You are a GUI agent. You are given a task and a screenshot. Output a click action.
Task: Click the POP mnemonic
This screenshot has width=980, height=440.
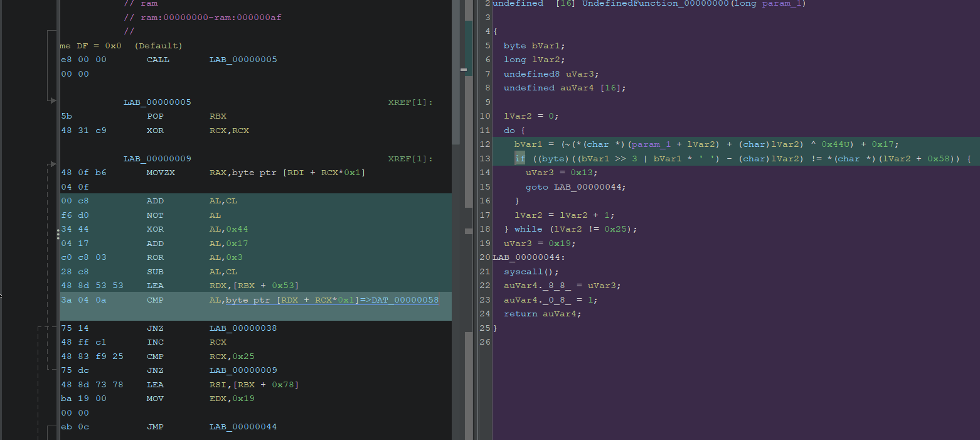coord(156,116)
